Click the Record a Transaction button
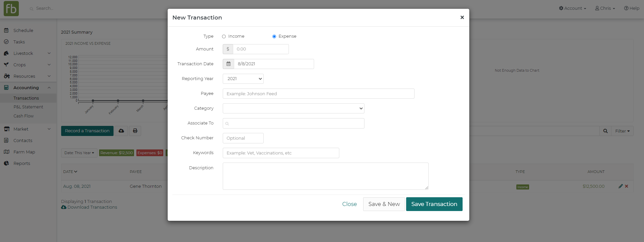This screenshot has width=644, height=242. pyautogui.click(x=87, y=131)
